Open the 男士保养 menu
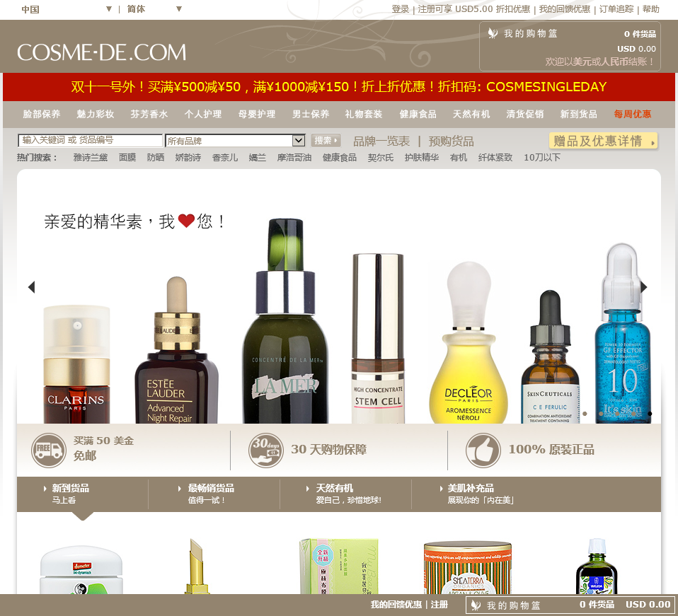This screenshot has height=616, width=678. point(311,114)
